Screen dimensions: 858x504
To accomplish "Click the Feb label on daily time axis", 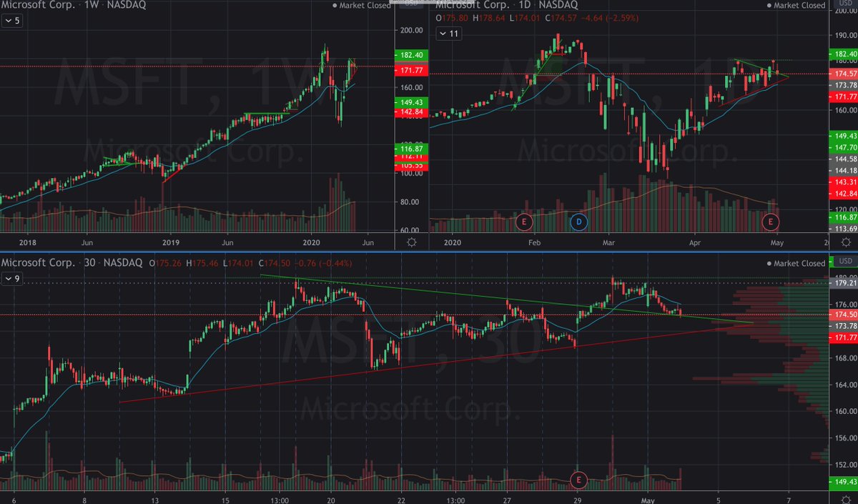I will pyautogui.click(x=536, y=243).
